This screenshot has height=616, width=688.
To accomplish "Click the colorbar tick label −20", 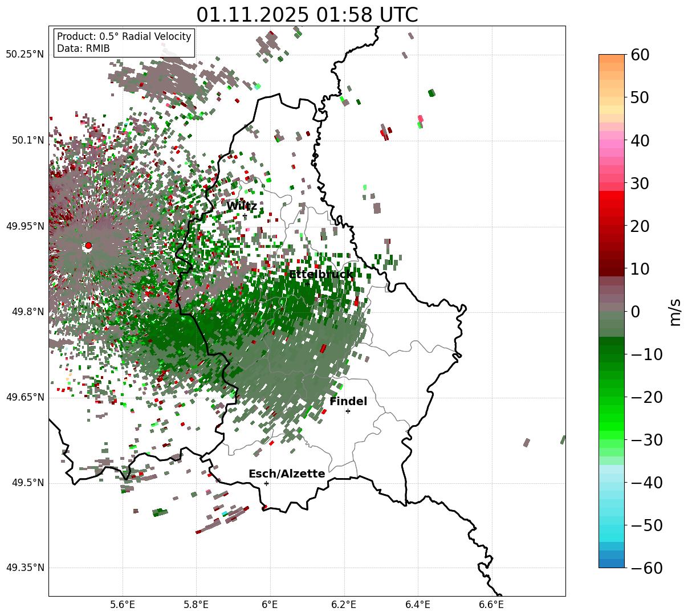I will (646, 397).
